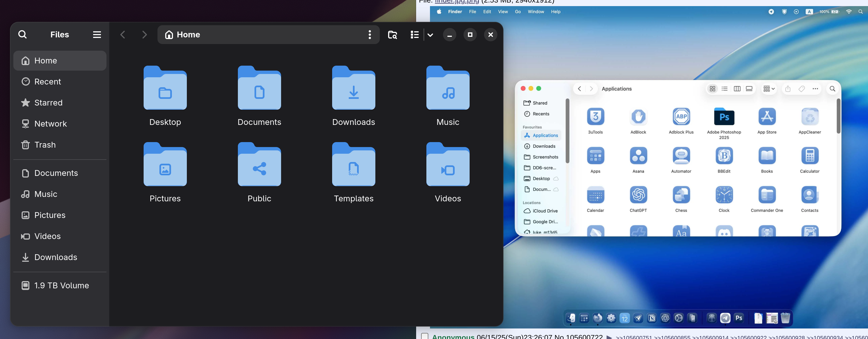Open the Apple menu in macOS menu bar

pyautogui.click(x=439, y=12)
